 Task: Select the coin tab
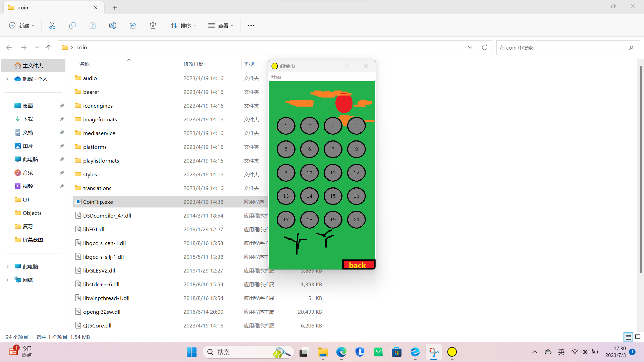(54, 7)
